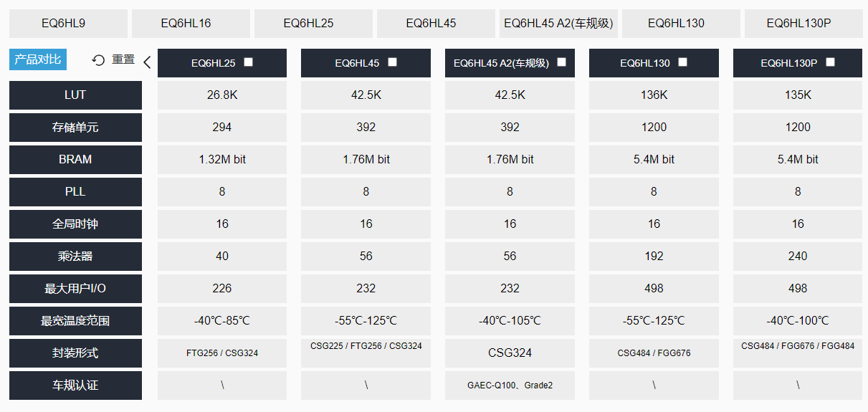868x412 pixels.
Task: Tick the EQ6HL45 compare checkbox
Action: point(393,62)
